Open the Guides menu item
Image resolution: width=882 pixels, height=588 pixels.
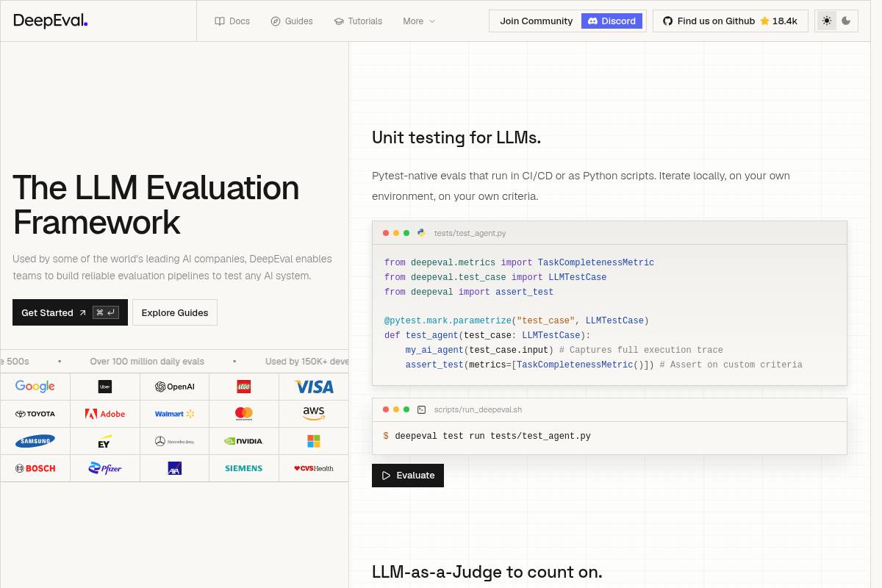[292, 21]
